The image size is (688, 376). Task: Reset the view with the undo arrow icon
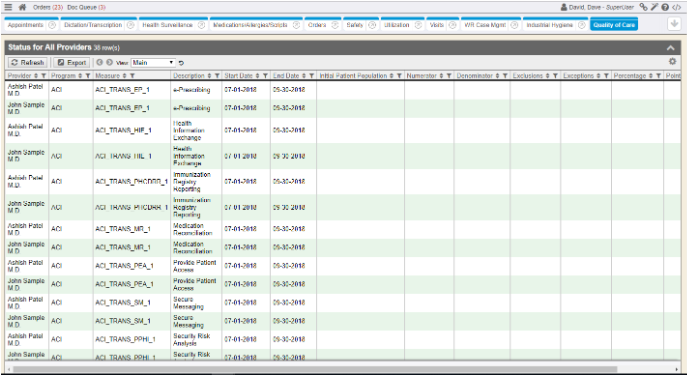click(x=181, y=63)
